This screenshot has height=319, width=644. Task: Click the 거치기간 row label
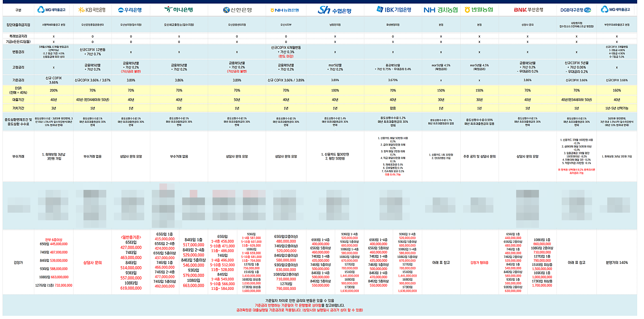tap(18, 108)
